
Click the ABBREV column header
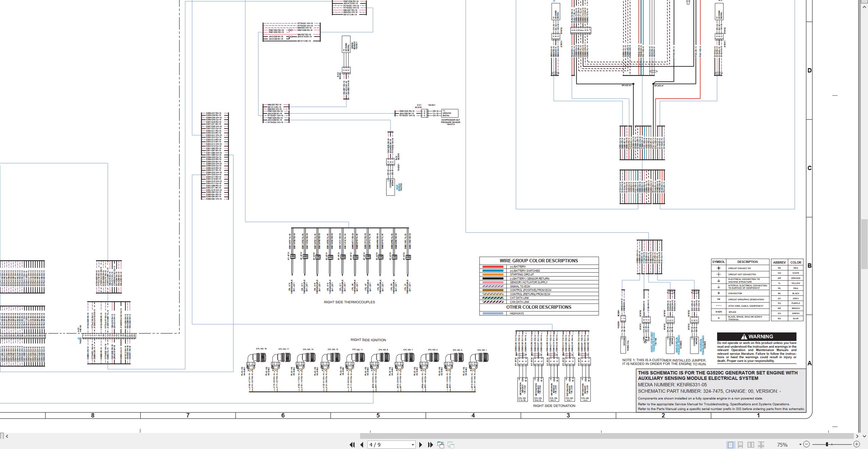(779, 263)
